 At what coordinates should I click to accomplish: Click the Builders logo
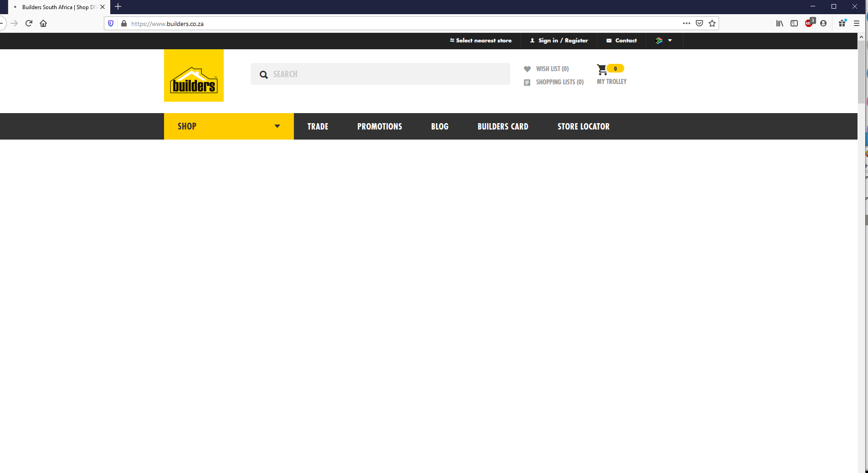point(194,76)
